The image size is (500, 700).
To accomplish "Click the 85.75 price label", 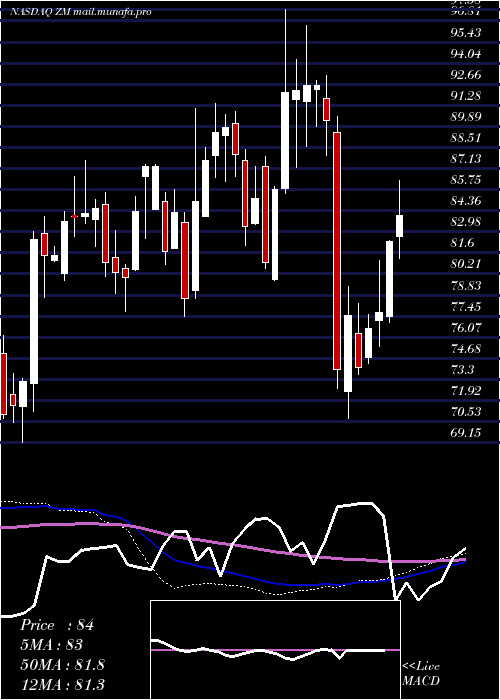I will pos(467,179).
